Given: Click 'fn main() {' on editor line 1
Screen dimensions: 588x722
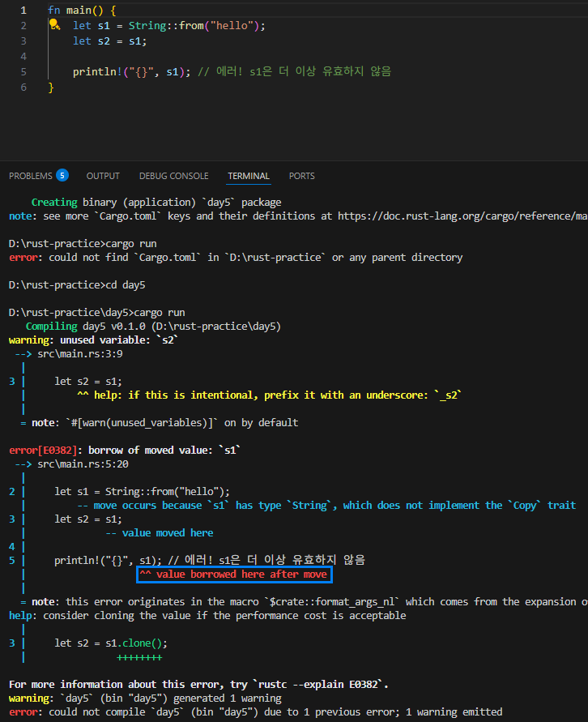Looking at the screenshot, I should [82, 11].
